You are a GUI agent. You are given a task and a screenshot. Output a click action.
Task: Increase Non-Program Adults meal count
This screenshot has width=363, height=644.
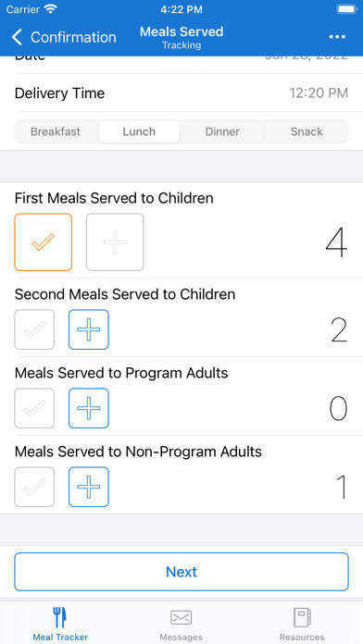(89, 487)
